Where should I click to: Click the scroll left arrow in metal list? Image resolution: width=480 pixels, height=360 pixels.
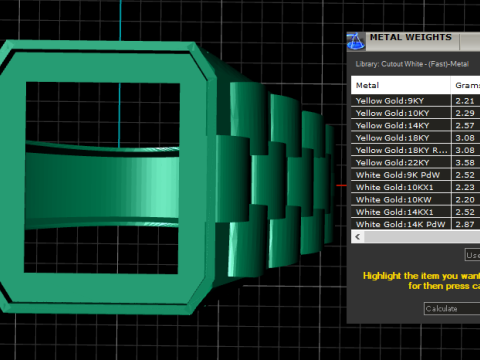coord(358,237)
